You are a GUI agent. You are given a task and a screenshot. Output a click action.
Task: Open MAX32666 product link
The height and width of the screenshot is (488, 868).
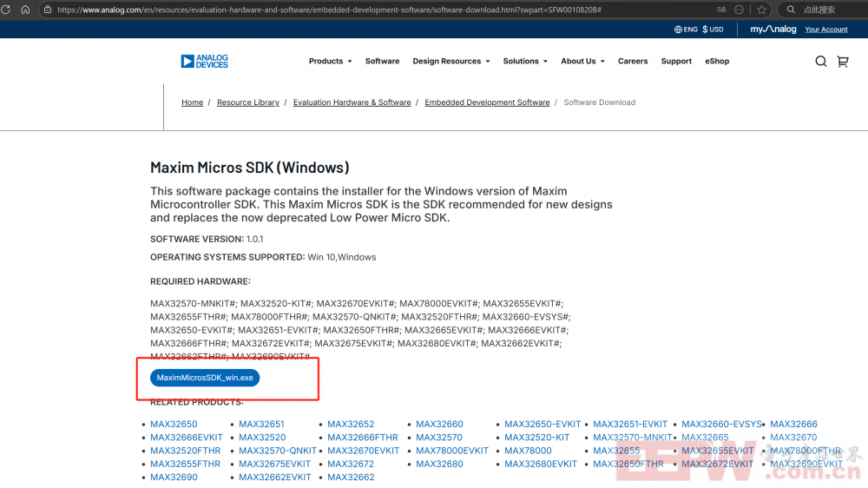pos(794,425)
